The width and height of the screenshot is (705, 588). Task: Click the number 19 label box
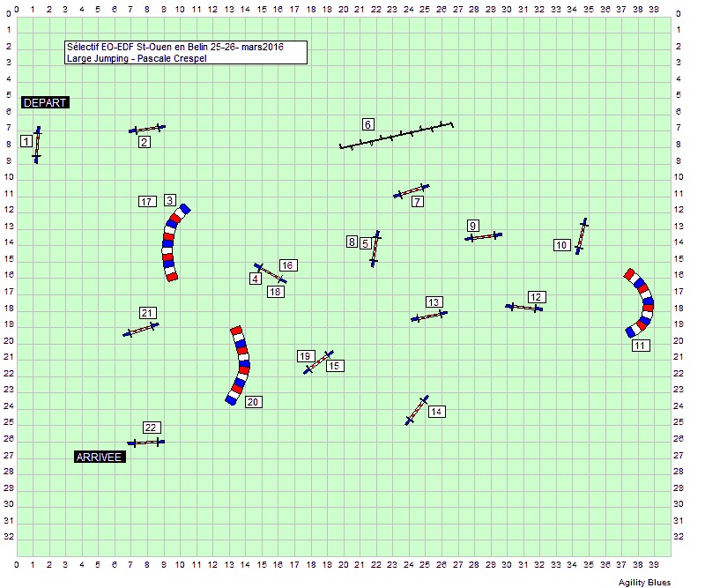(x=305, y=356)
